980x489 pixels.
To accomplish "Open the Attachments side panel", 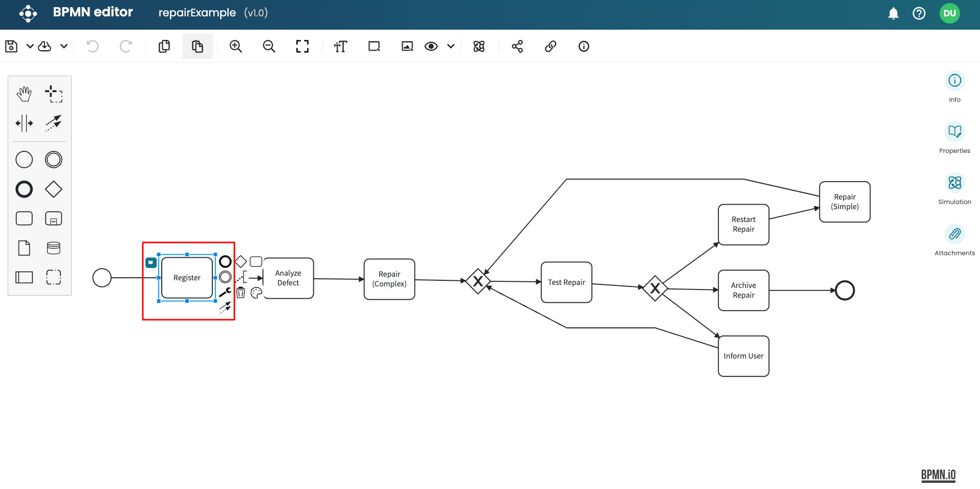I will [x=954, y=234].
